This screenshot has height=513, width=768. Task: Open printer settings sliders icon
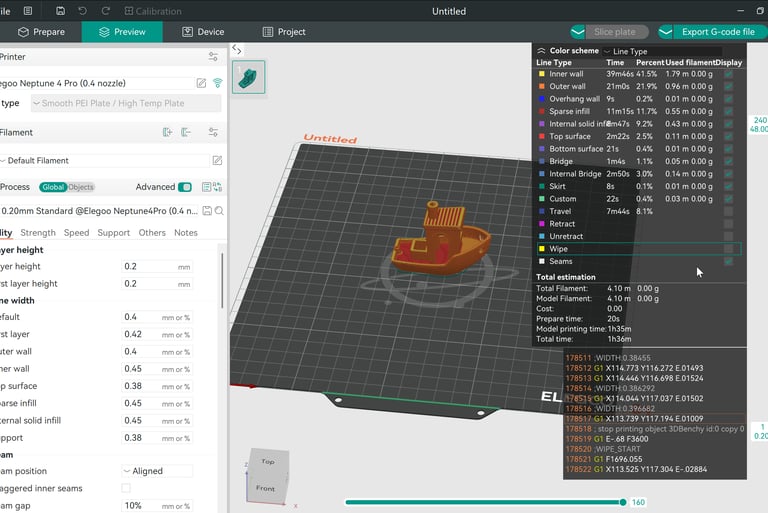pyautogui.click(x=213, y=57)
